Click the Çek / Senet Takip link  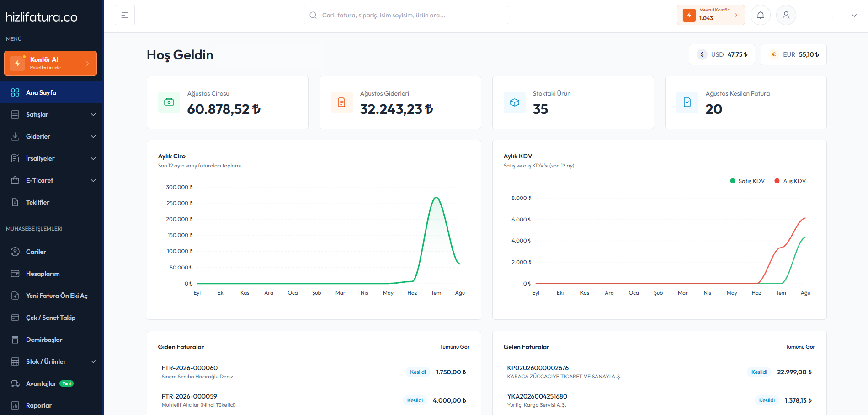click(52, 318)
